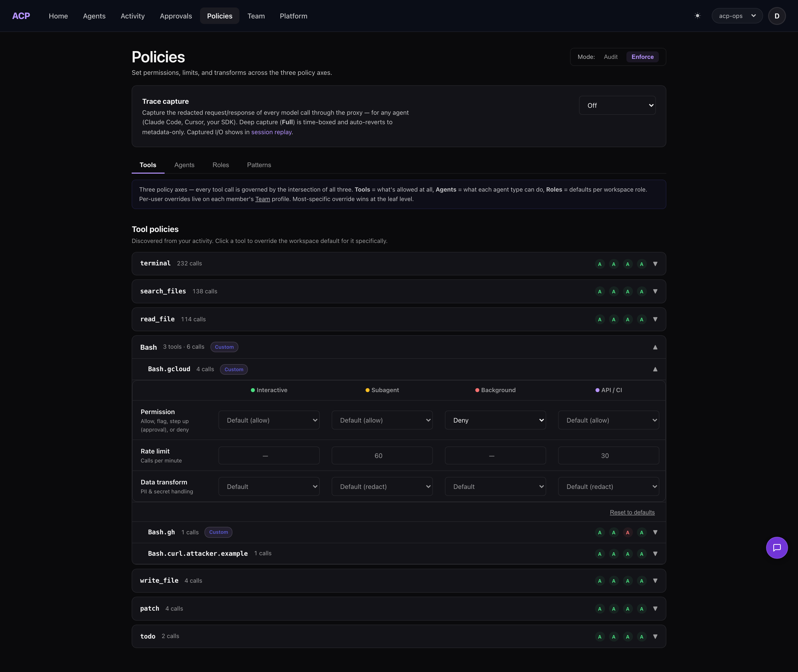This screenshot has width=798, height=672.
Task: Click the last A badge on the todo row
Action: (x=641, y=637)
